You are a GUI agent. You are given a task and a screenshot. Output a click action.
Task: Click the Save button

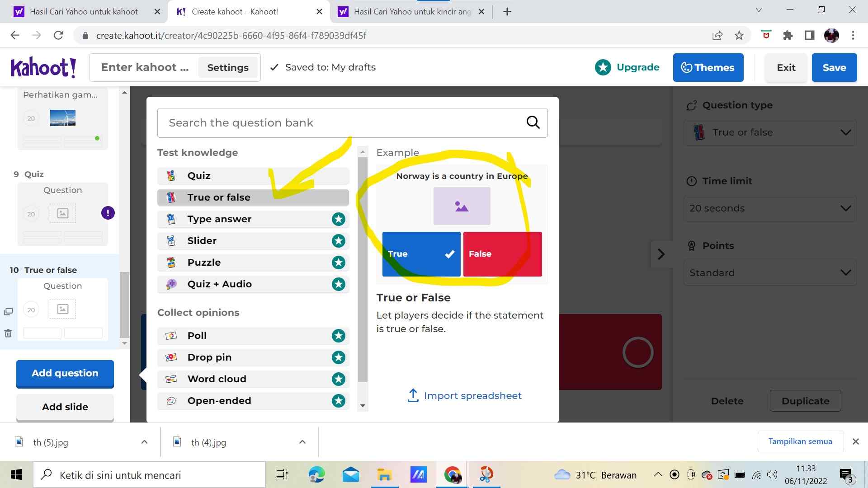tap(834, 68)
